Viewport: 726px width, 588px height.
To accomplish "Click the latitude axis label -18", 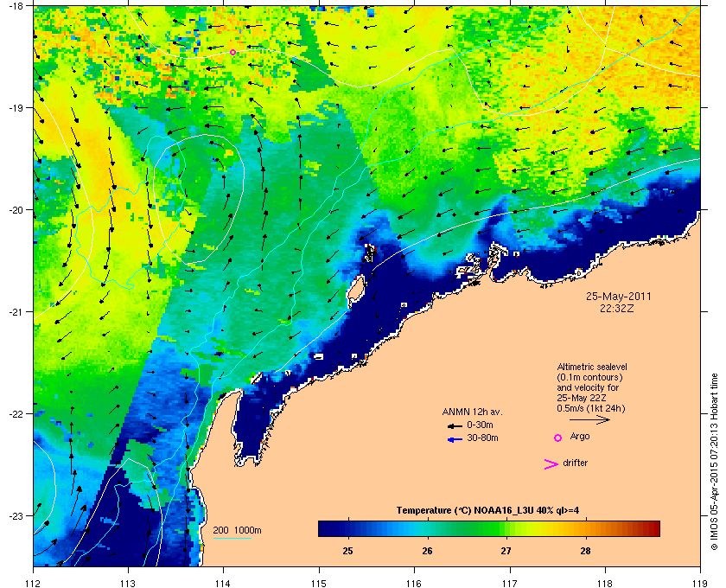I will (16, 5).
